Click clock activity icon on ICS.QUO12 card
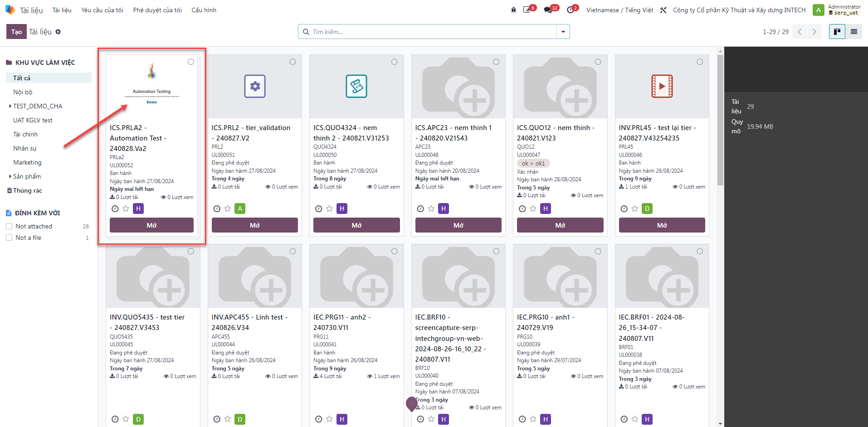This screenshot has height=427, width=868. [522, 209]
